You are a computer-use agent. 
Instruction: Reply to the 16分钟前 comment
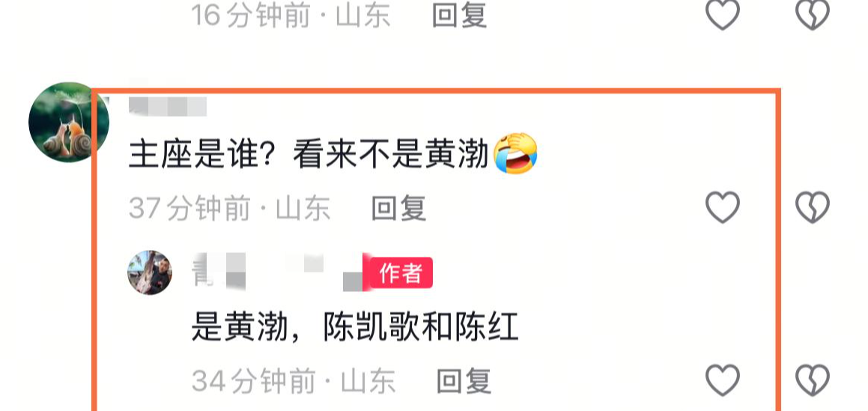(459, 15)
